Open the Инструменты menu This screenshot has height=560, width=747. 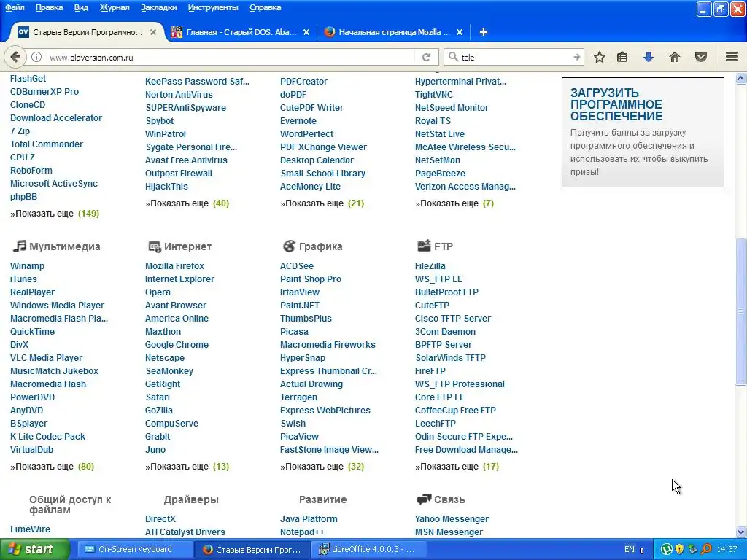click(213, 7)
